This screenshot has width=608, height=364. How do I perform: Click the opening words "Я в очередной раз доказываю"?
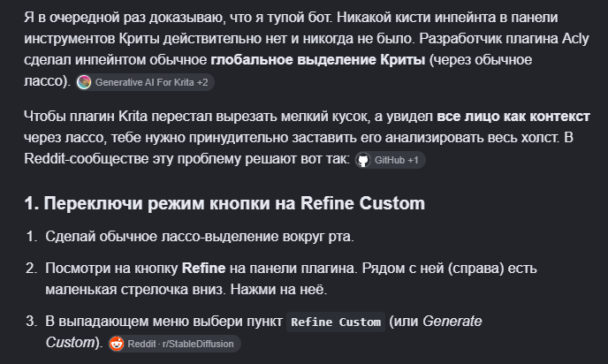[125, 18]
